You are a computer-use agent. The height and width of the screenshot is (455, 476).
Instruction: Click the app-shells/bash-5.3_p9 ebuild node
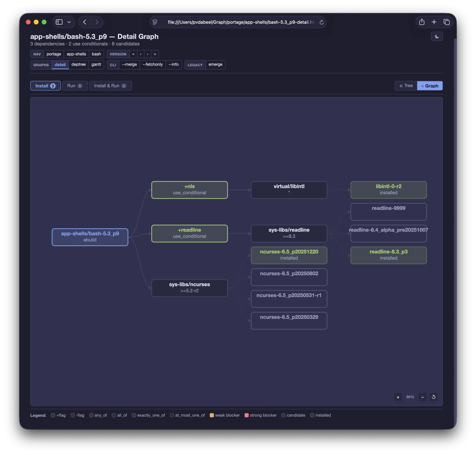tap(90, 237)
